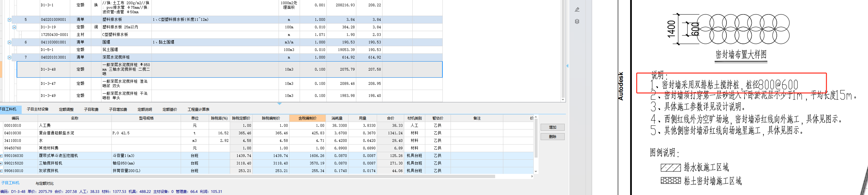
Task: Click the material table scrollbar down arrow
Action: point(536,172)
